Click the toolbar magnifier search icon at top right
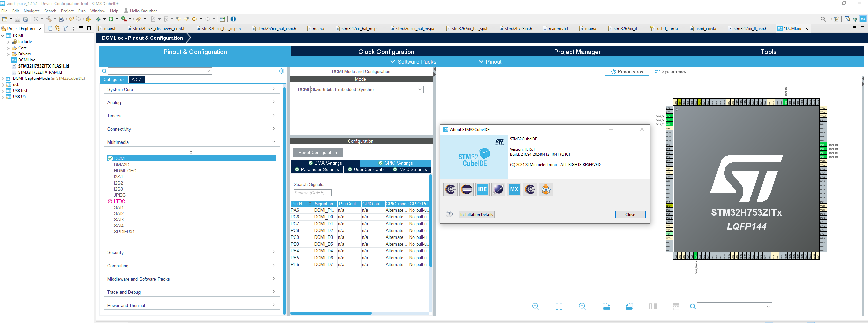 click(823, 19)
